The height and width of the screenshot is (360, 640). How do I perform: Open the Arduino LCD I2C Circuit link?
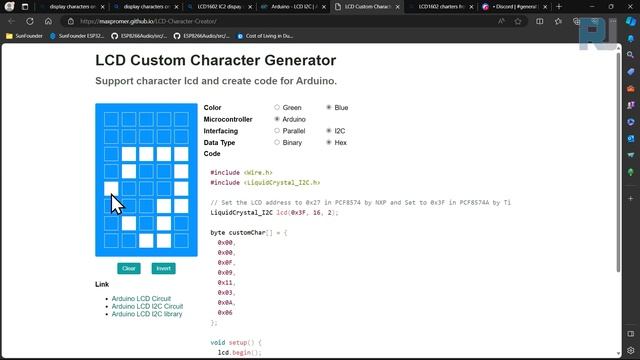(x=147, y=306)
